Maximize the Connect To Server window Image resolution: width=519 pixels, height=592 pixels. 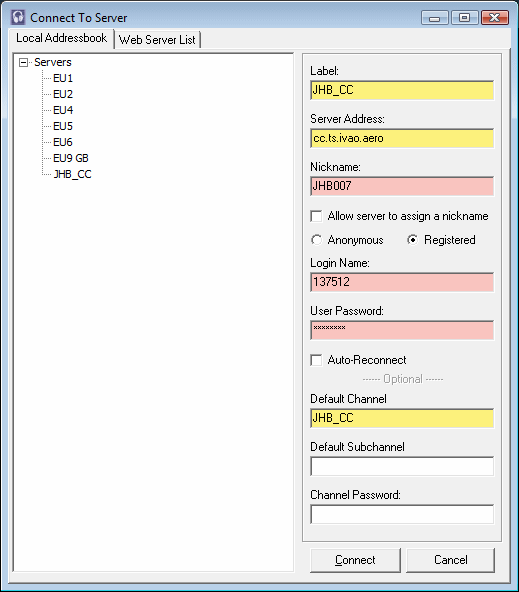[464, 18]
